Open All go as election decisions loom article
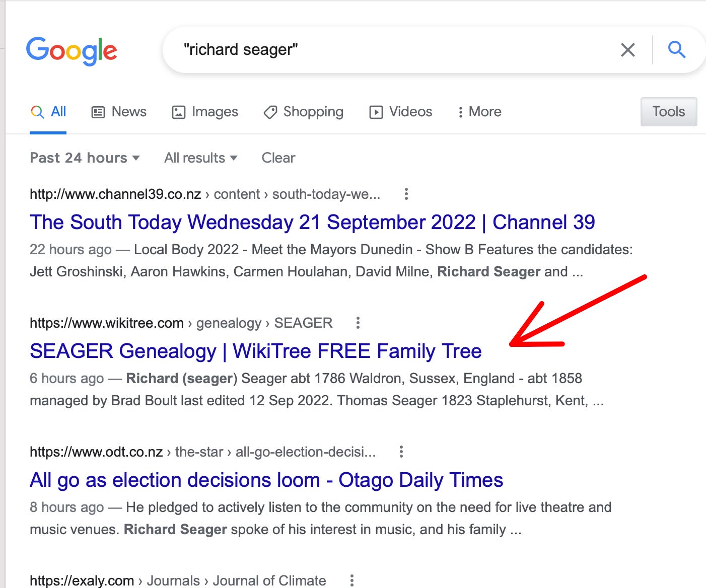 (x=266, y=480)
